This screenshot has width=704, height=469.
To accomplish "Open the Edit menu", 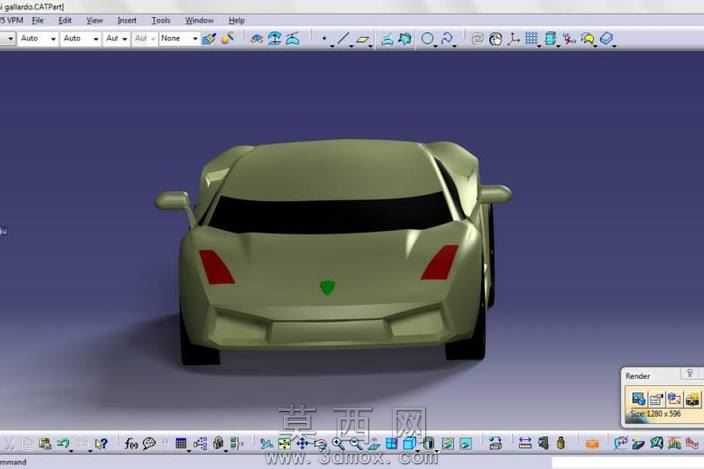I will click(x=65, y=20).
